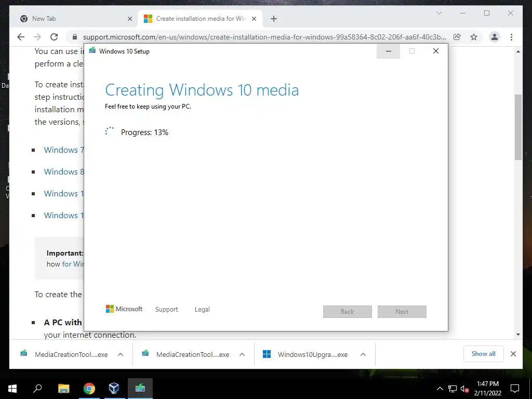This screenshot has width=532, height=399.
Task: Expand second MediaCreationTool download options
Action: point(242,354)
